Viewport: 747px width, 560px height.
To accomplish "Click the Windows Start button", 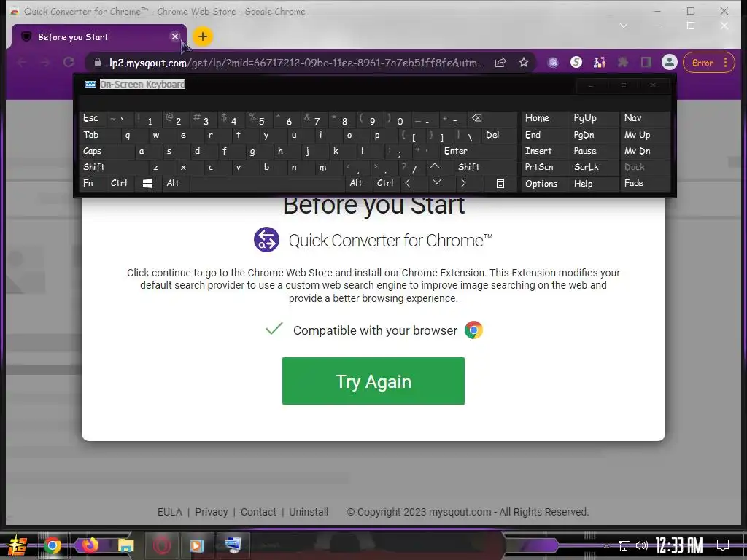I will pyautogui.click(x=18, y=545).
